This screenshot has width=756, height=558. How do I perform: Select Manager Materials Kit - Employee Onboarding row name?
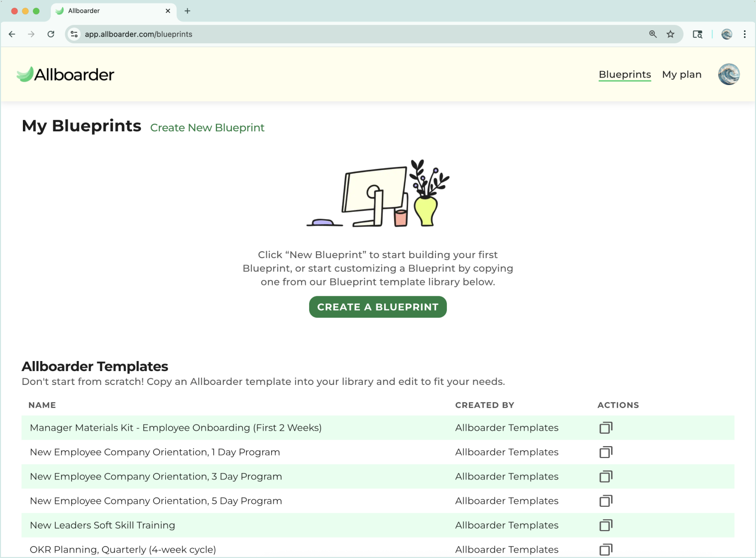[x=176, y=428]
